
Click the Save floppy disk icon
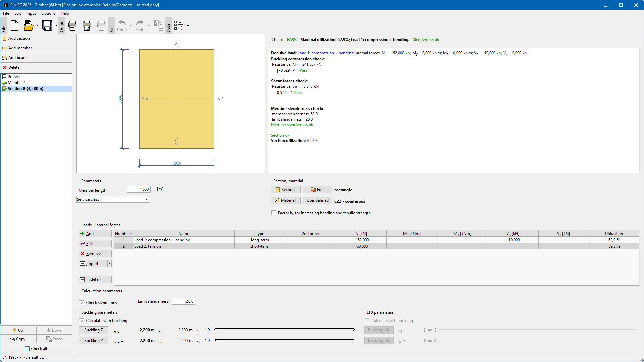pos(47,25)
